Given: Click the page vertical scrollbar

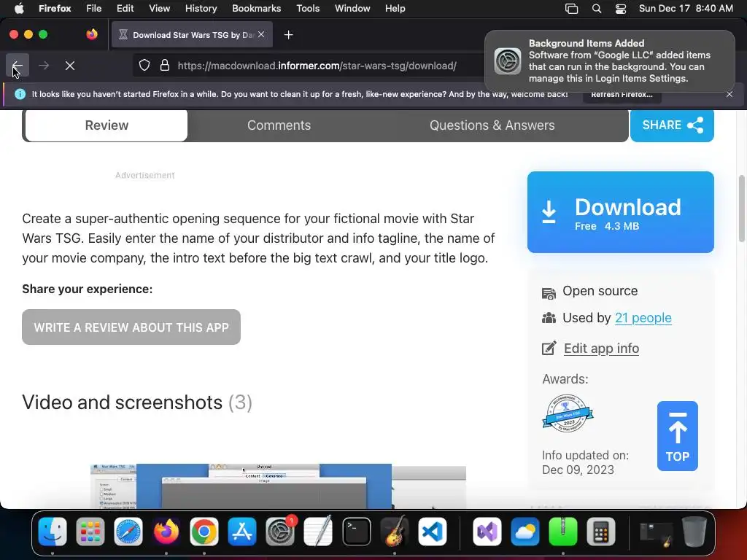Looking at the screenshot, I should [x=741, y=209].
